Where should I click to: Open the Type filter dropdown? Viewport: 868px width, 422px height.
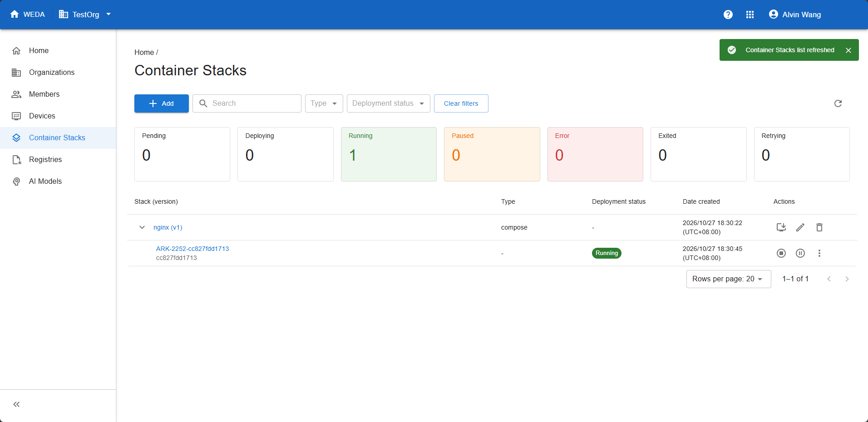point(324,103)
